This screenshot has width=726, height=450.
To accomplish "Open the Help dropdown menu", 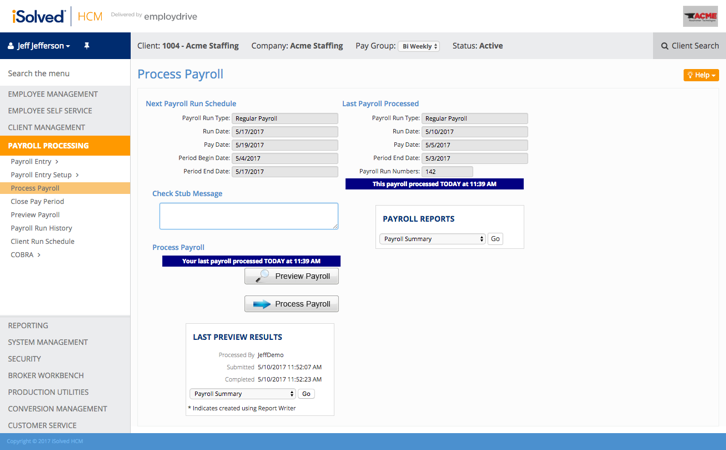I will coord(701,75).
